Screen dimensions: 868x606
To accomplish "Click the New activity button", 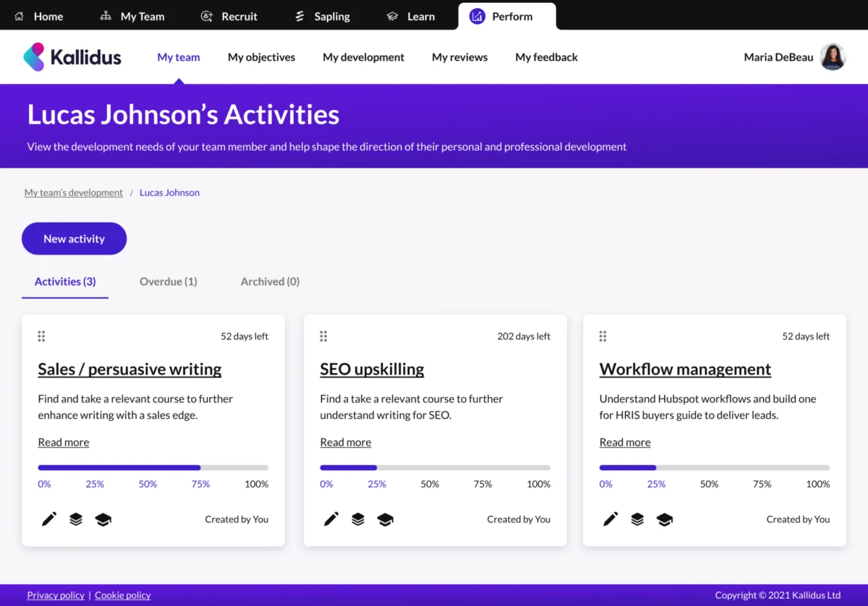I will click(x=74, y=239).
